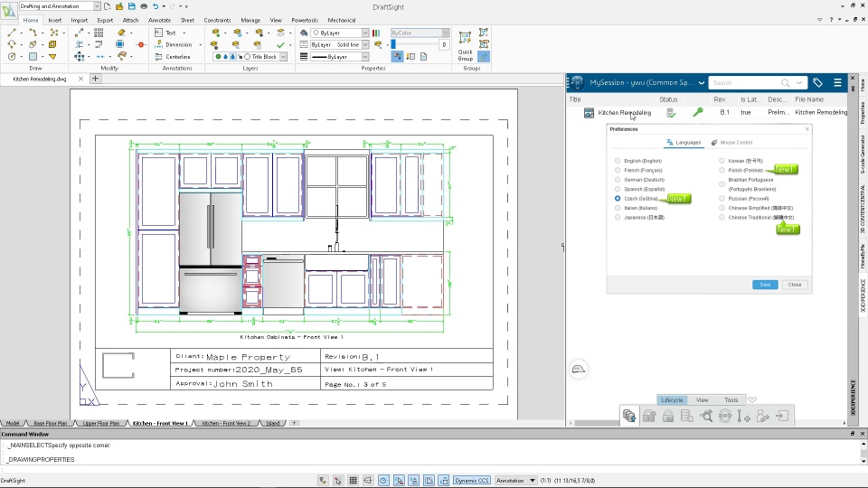The height and width of the screenshot is (488, 868).
Task: Open the hamburger menu in MySession panel
Action: pyautogui.click(x=838, y=82)
